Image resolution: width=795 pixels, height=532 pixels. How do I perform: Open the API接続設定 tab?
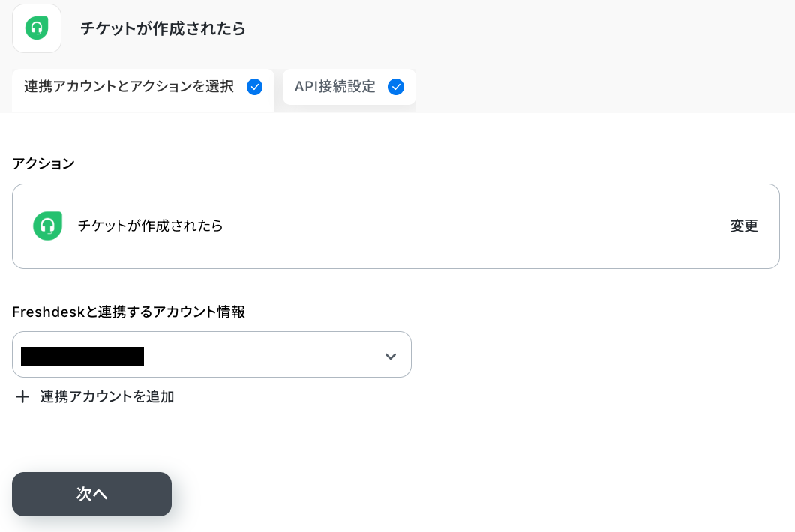(x=349, y=87)
